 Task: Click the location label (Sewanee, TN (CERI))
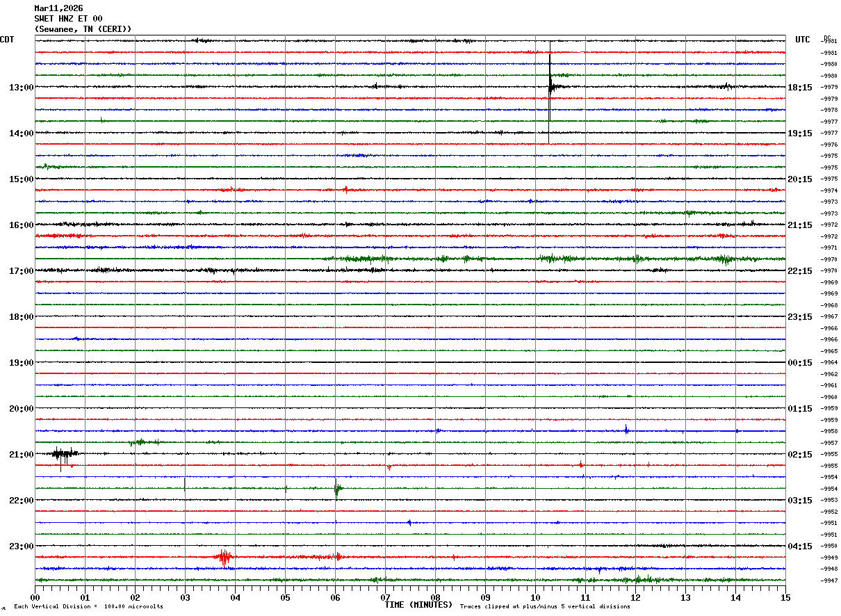(83, 29)
